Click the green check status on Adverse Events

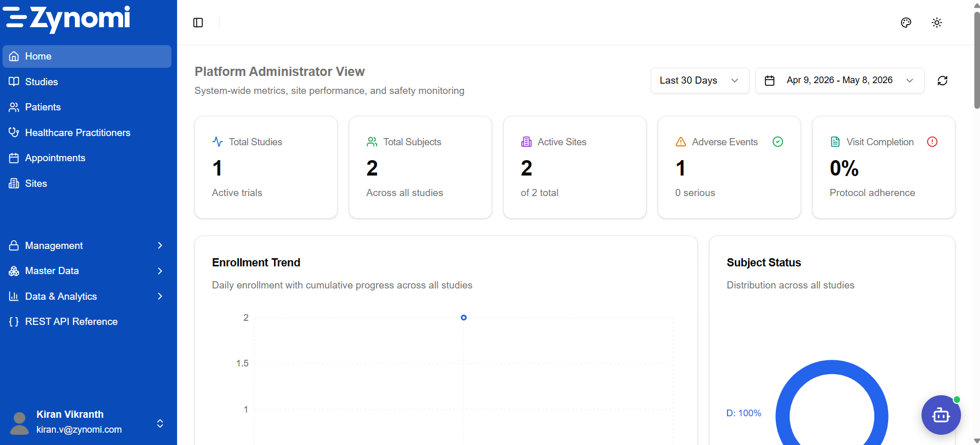tap(778, 142)
